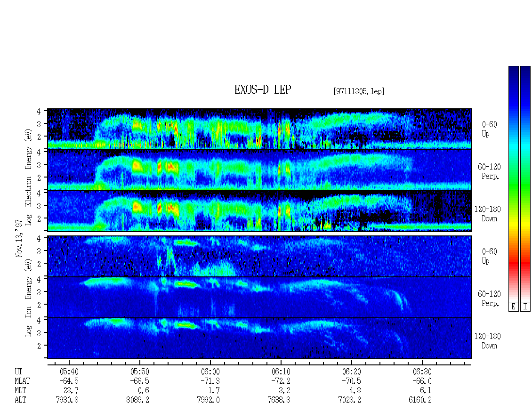Viewport: 532px width, 412px height.
Task: Click the ALT value 6160.2
Action: [420, 400]
